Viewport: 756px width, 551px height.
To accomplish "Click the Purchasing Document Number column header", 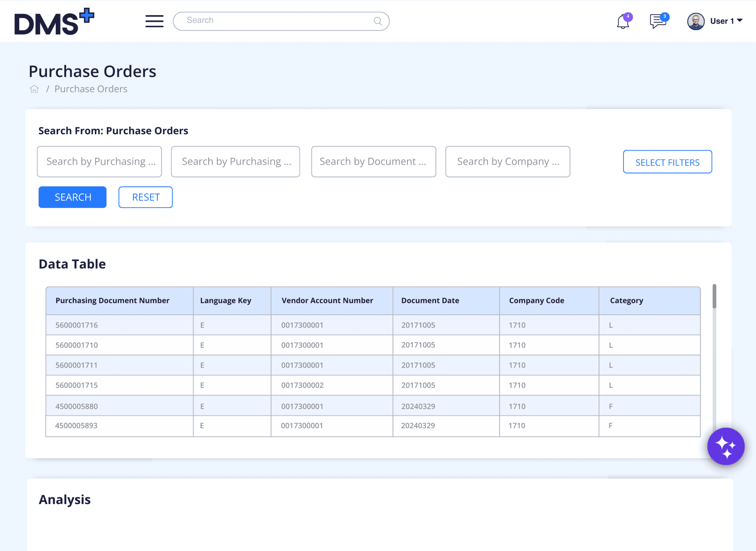I will (113, 300).
